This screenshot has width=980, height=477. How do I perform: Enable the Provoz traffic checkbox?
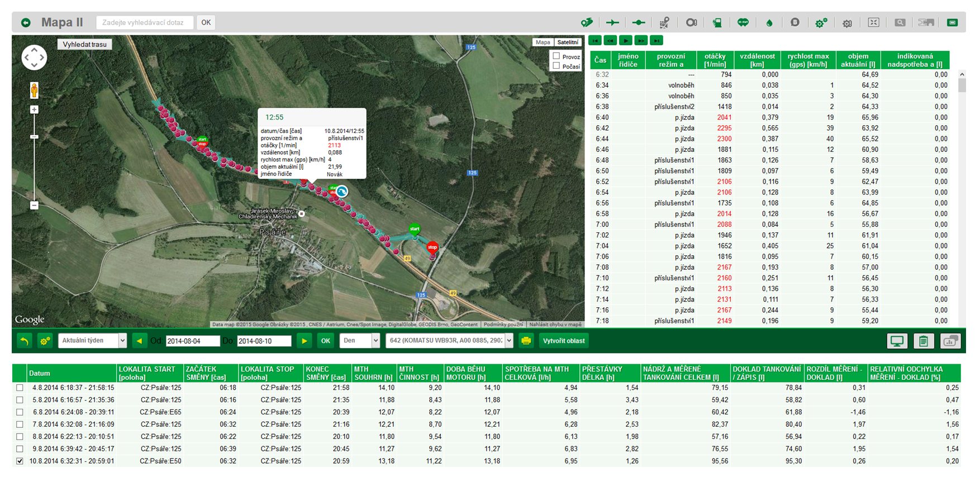[556, 56]
